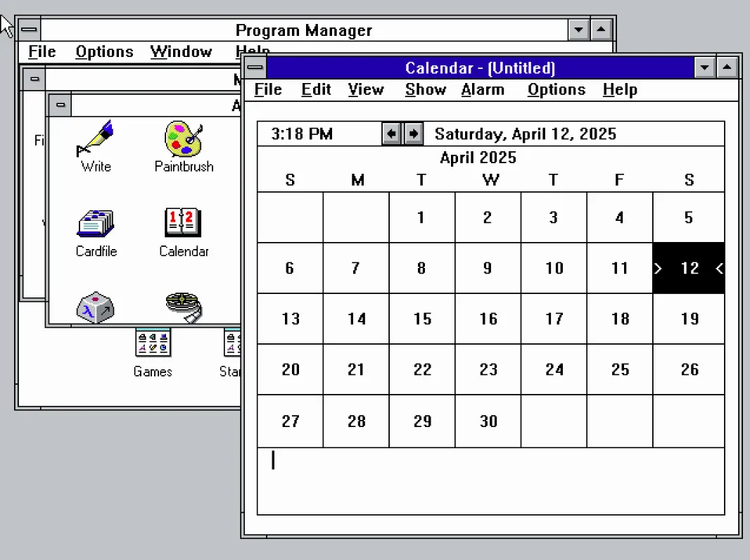Select April 12 on the calendar
The image size is (750, 560).
689,268
